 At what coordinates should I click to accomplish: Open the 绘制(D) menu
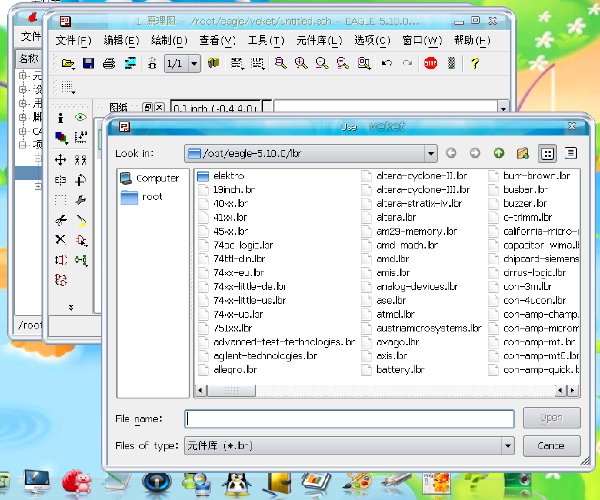coord(169,40)
